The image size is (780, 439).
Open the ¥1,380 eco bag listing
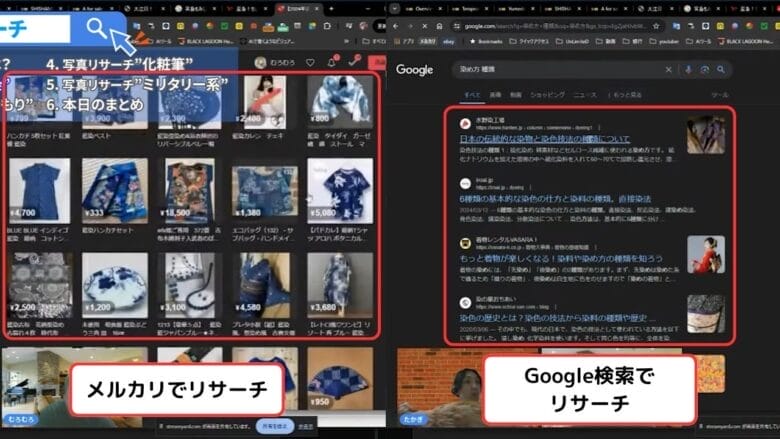265,191
